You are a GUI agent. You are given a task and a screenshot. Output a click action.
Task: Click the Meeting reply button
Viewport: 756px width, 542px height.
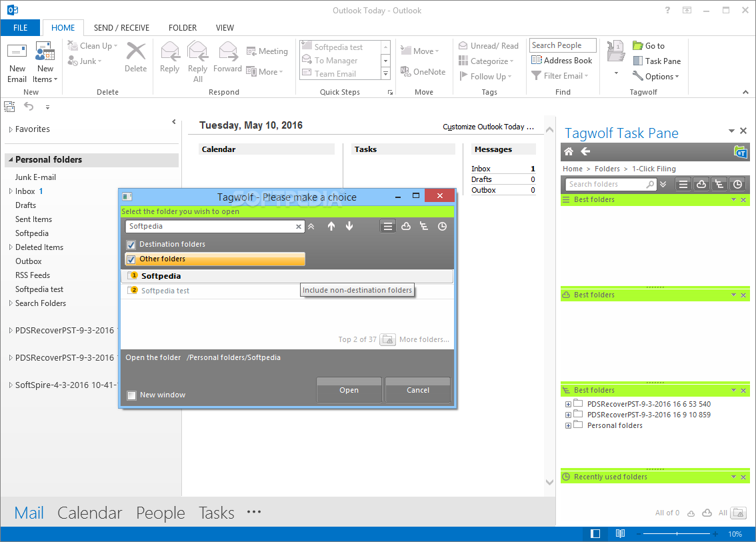[267, 51]
